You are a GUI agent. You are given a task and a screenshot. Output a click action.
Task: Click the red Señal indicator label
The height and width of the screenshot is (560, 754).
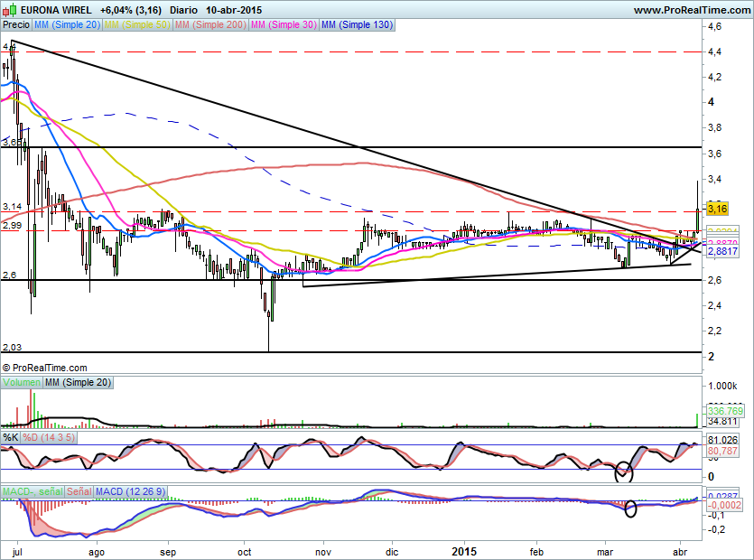click(x=79, y=490)
